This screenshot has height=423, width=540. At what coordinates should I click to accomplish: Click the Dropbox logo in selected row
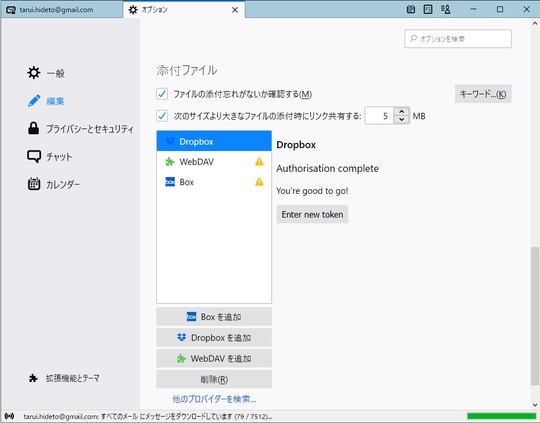pyautogui.click(x=170, y=141)
